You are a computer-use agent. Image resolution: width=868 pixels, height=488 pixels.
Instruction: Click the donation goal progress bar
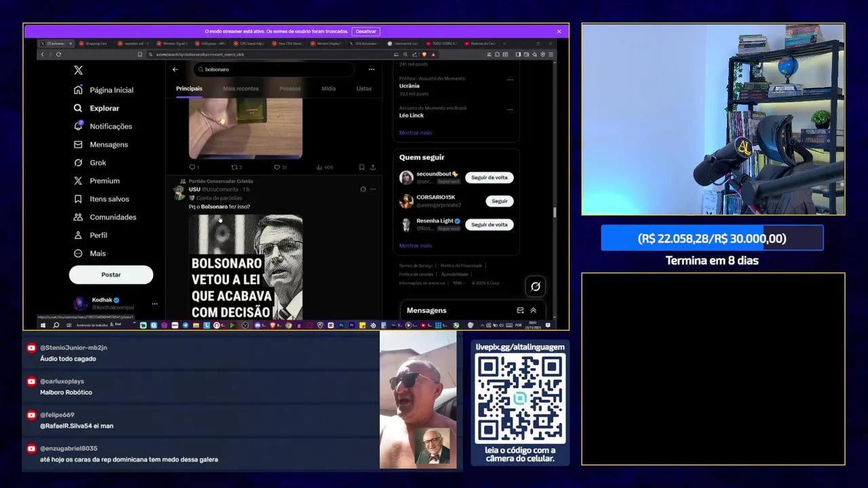712,239
